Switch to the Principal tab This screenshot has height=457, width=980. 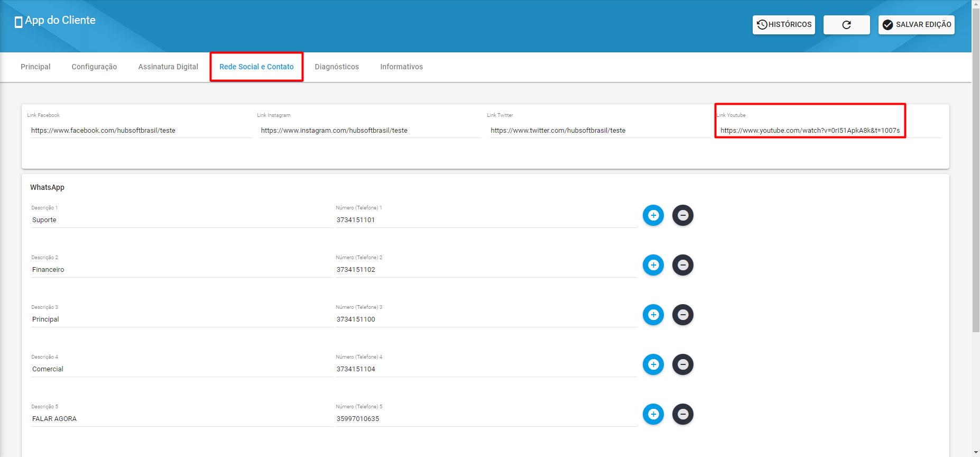point(35,67)
